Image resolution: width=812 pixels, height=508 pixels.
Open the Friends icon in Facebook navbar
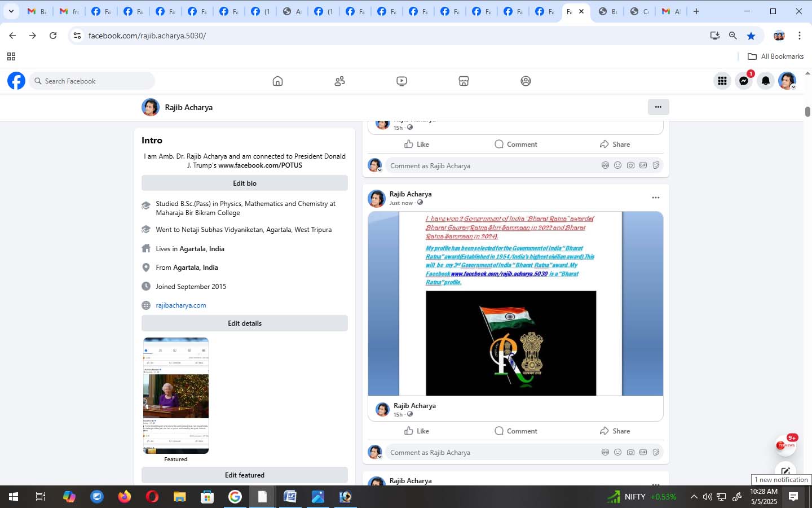coord(339,81)
